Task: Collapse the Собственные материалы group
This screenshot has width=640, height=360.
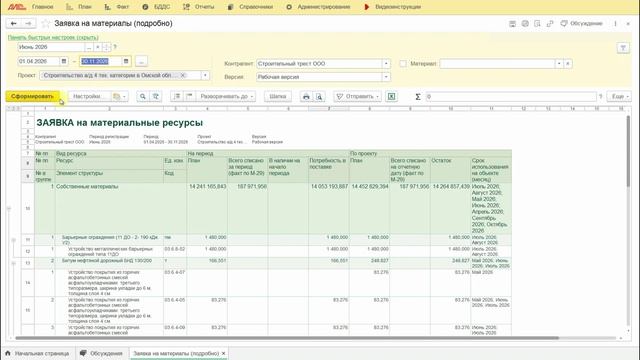Action: pyautogui.click(x=9, y=209)
